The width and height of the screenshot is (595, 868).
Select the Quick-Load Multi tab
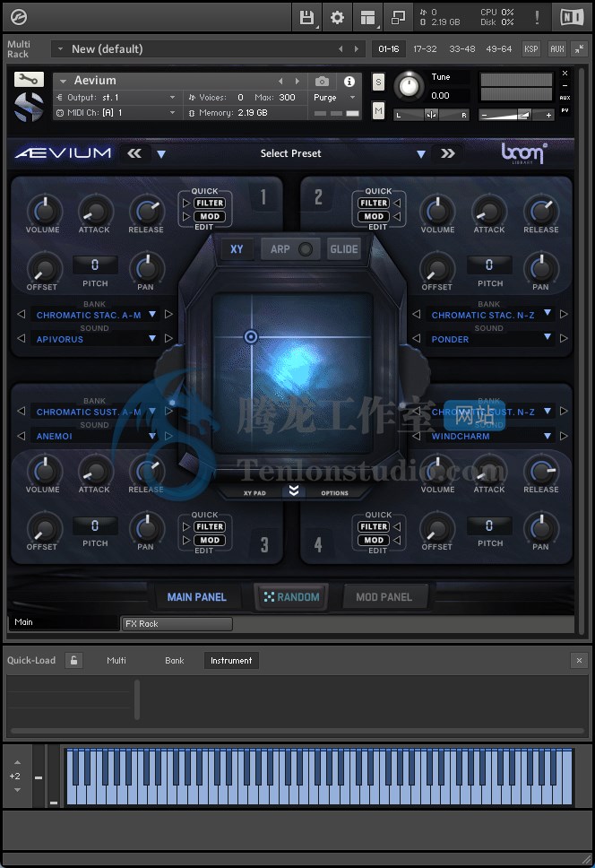[116, 660]
